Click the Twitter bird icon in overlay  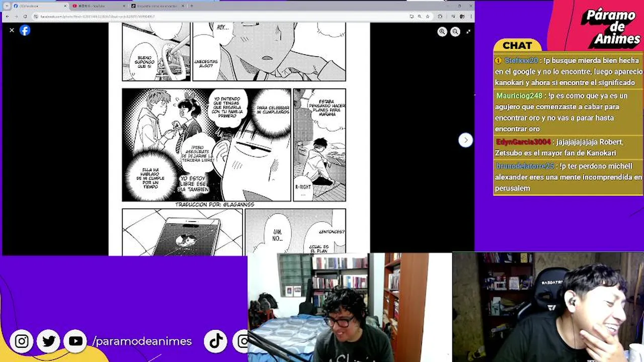pyautogui.click(x=49, y=341)
